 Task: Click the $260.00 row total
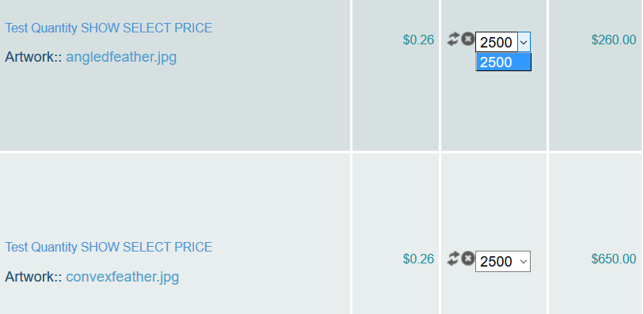(x=614, y=40)
